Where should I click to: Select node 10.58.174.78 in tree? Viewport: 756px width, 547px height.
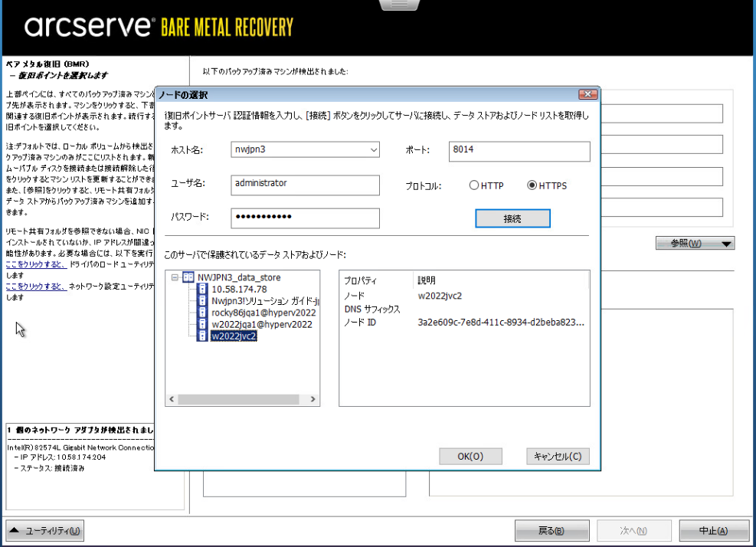tap(239, 289)
